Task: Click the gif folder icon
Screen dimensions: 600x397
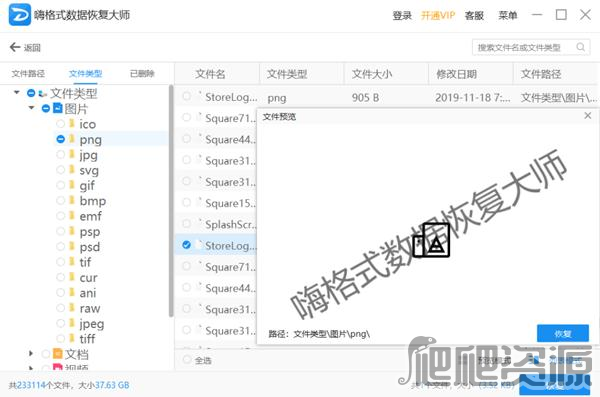Action: coord(71,185)
